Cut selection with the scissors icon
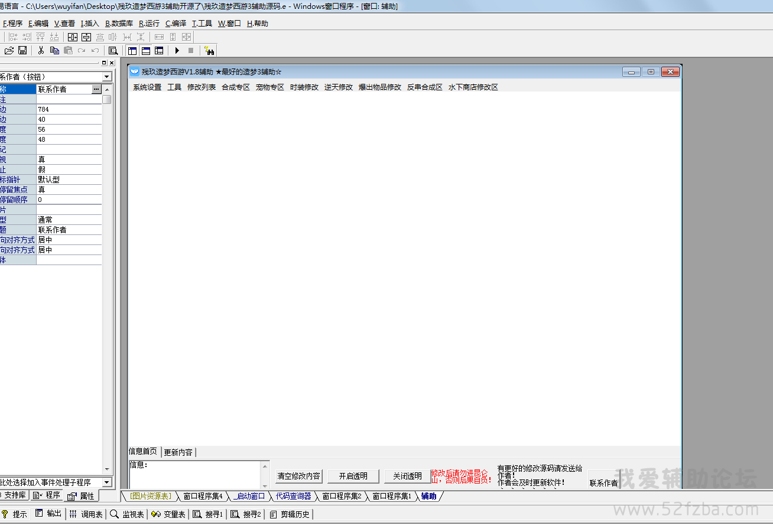The image size is (773, 532). pos(41,51)
